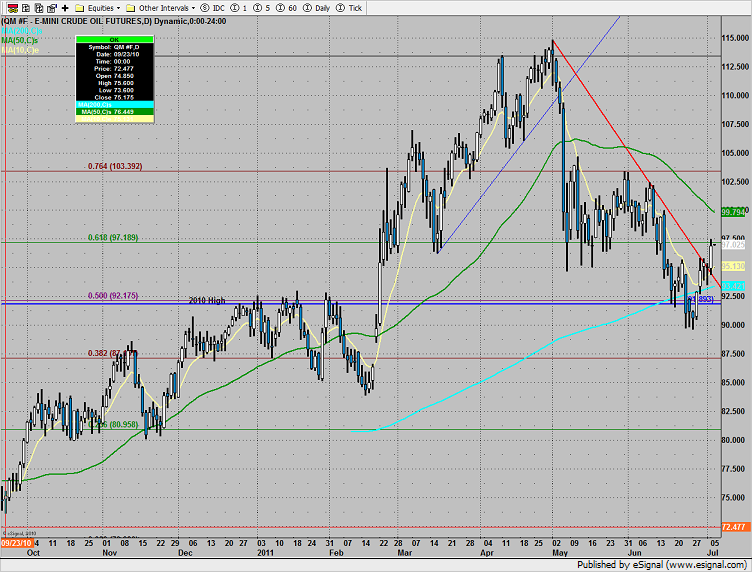
Task: Click the 105.000 price axis label
Action: pos(735,153)
